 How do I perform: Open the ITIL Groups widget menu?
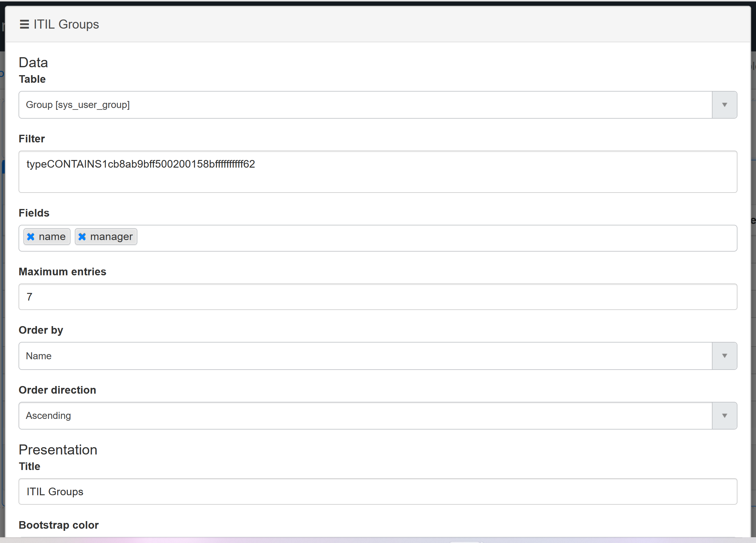coord(24,24)
